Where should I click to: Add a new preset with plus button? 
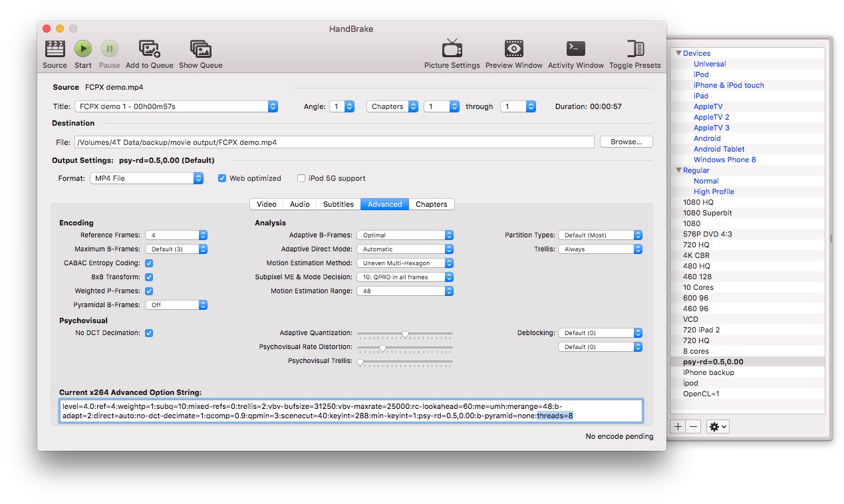[678, 427]
